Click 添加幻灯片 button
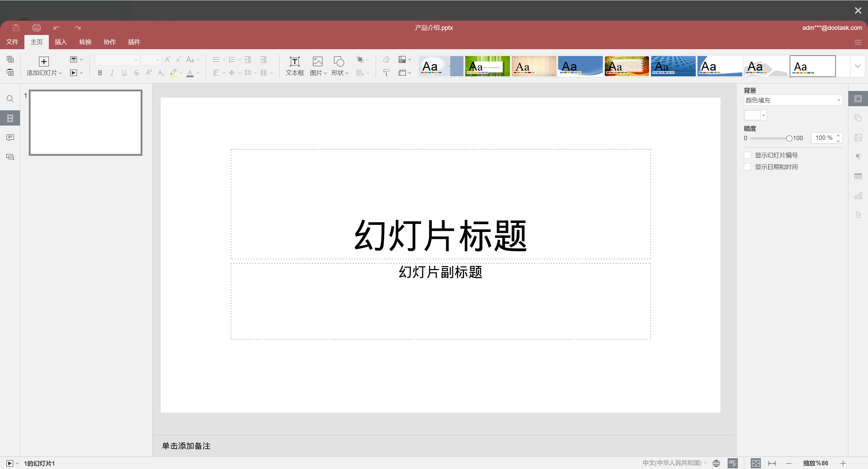 tap(44, 66)
